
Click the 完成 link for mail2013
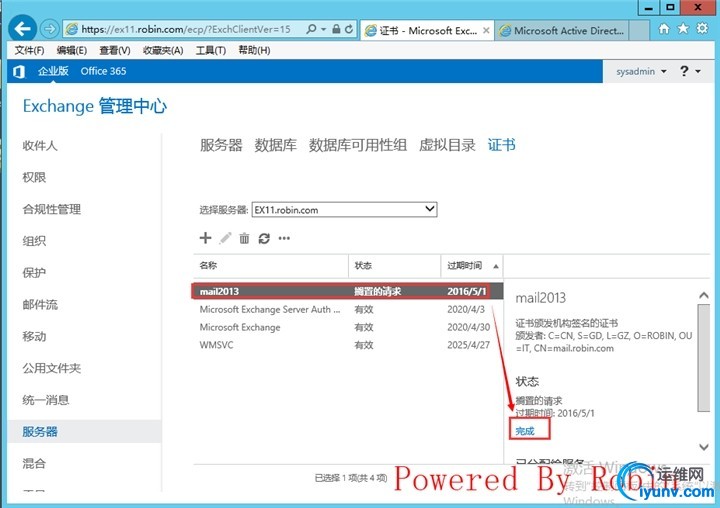(x=525, y=431)
